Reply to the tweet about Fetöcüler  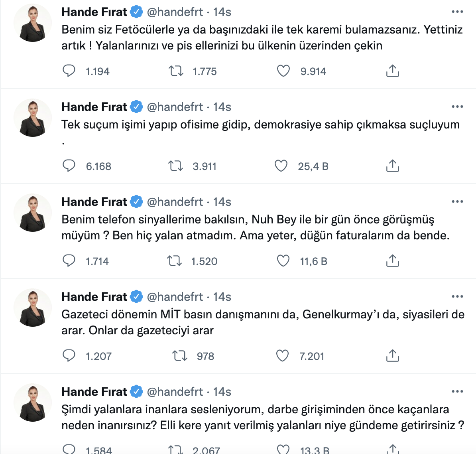69,71
